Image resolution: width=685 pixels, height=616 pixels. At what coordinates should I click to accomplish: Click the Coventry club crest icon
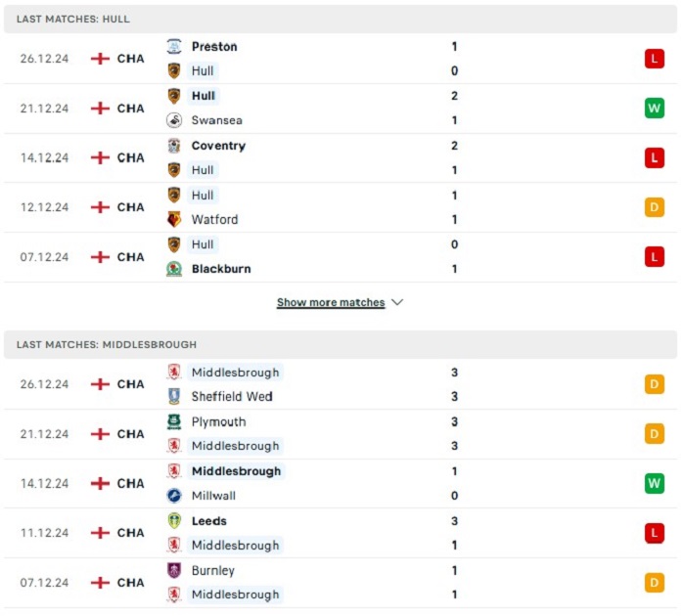pos(174,146)
